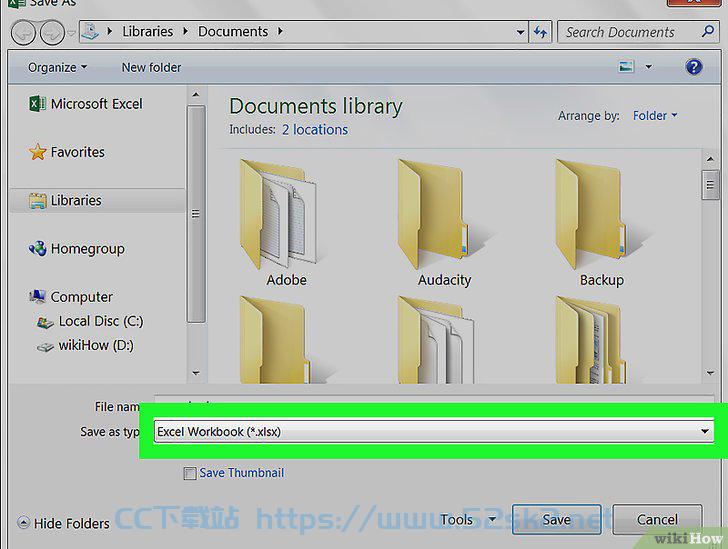Select Favorites in the navigation pane

coord(78,152)
